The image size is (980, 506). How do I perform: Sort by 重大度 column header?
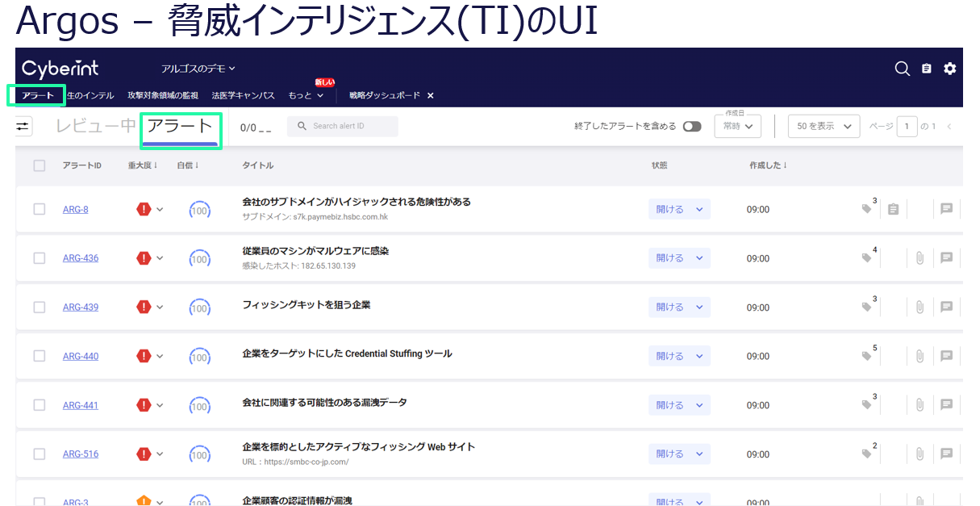coord(142,165)
